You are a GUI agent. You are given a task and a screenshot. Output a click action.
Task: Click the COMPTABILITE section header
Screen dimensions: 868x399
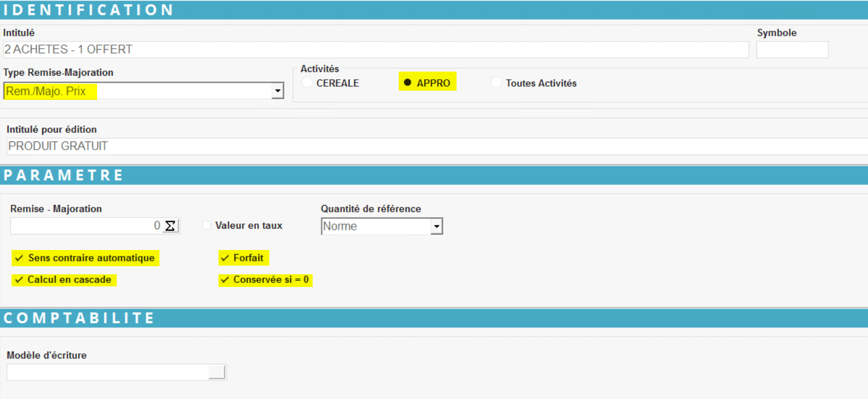[x=80, y=318]
